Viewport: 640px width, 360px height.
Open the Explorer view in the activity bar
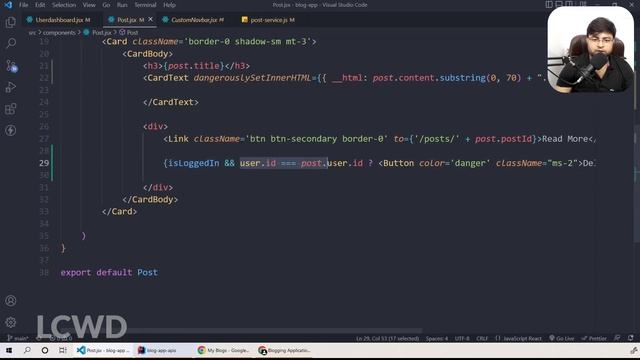pos(11,22)
